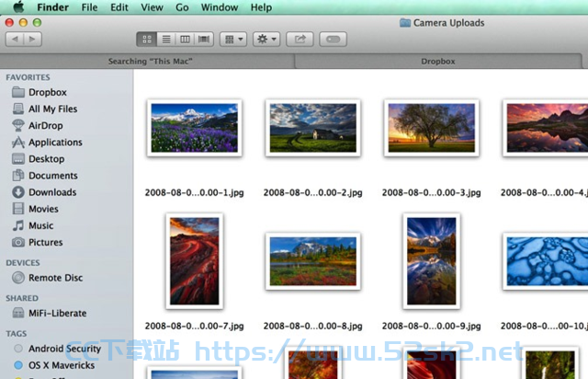Select Dropbox folder icon in sidebar
Viewport: 588px width, 379px height.
[x=18, y=92]
